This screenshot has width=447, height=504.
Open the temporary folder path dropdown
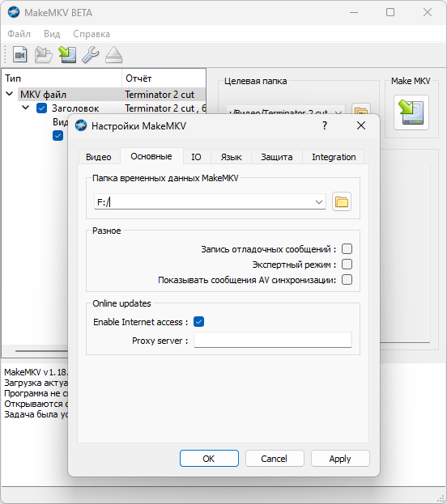[x=319, y=202]
